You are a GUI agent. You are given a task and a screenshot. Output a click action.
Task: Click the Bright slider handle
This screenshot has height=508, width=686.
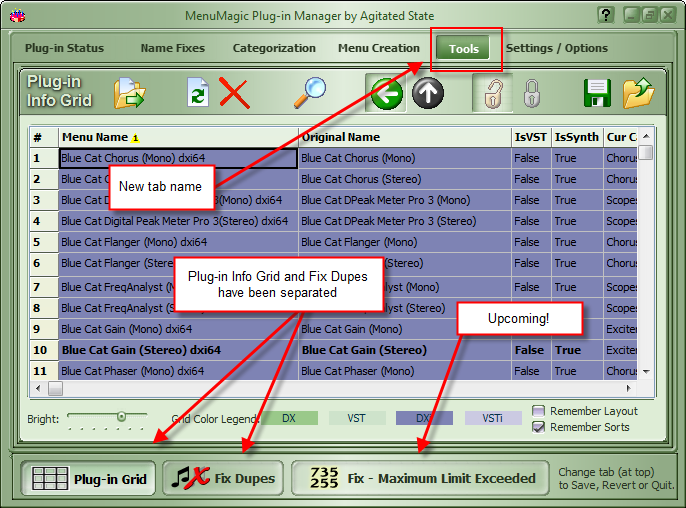[x=121, y=417]
